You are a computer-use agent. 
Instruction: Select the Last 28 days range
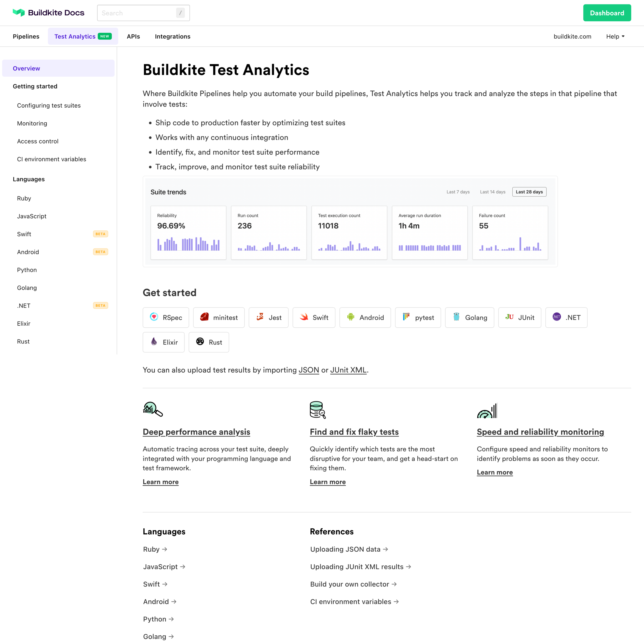[x=529, y=192]
